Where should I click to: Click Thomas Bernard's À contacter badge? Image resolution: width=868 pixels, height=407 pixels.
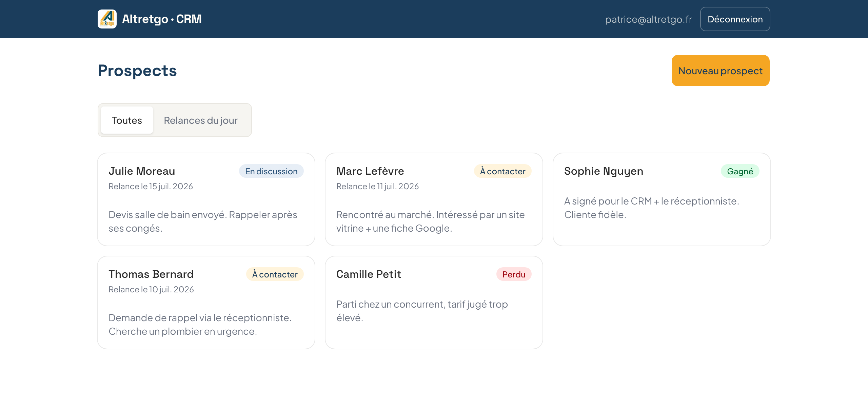[x=275, y=274]
